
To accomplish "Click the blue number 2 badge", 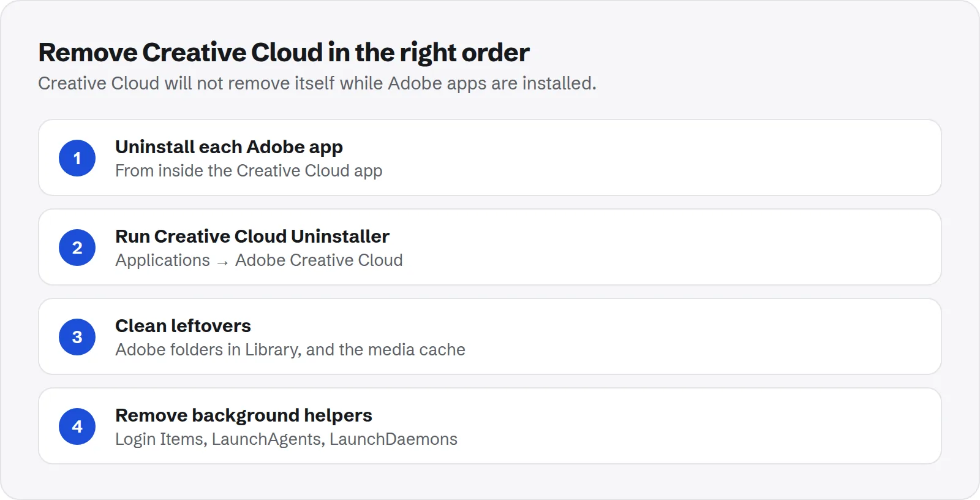I will (x=77, y=248).
